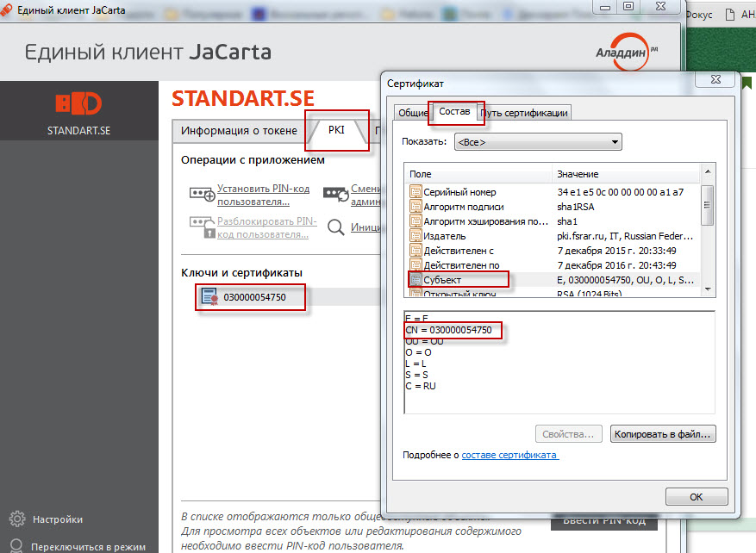
Task: Click the hash algorithm field icon
Action: click(x=415, y=221)
